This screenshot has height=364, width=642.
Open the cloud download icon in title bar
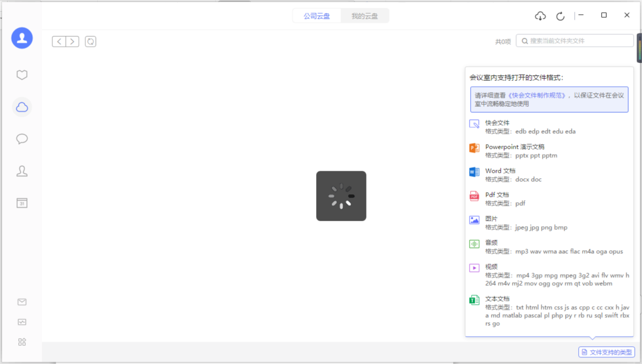(540, 16)
